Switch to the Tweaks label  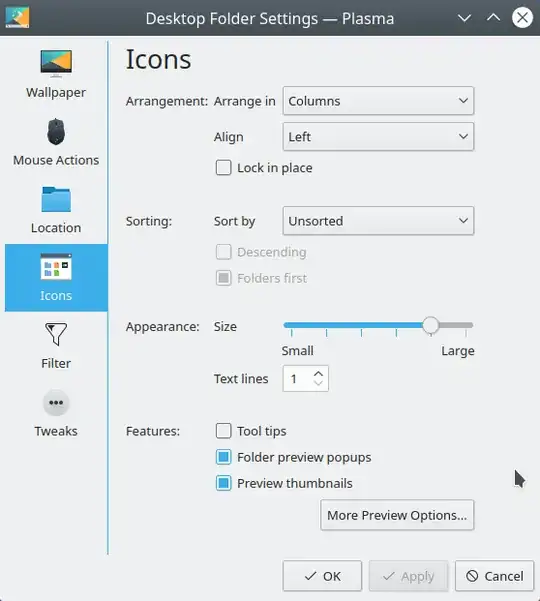pyautogui.click(x=56, y=431)
